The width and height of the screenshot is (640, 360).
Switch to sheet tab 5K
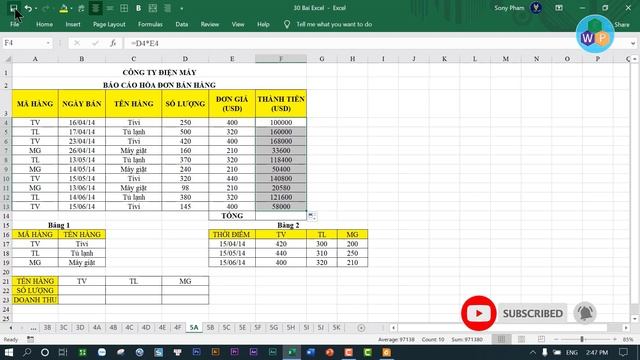pos(336,328)
